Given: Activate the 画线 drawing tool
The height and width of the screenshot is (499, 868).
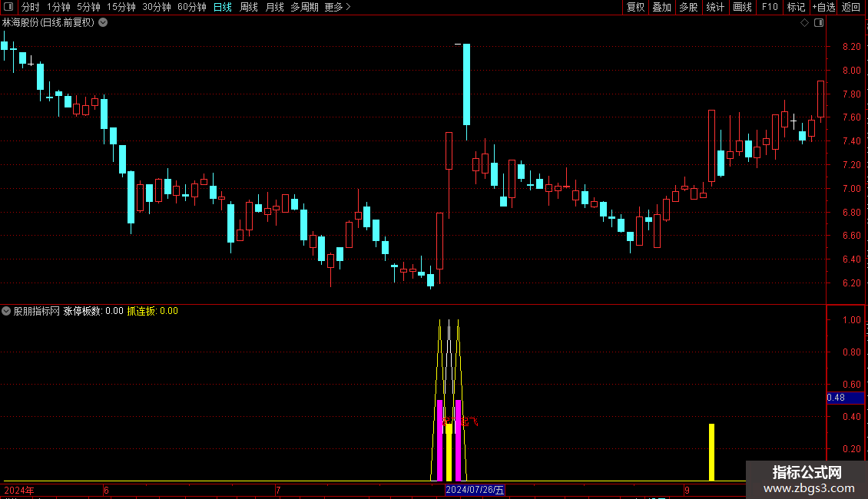Looking at the screenshot, I should click(x=742, y=7).
